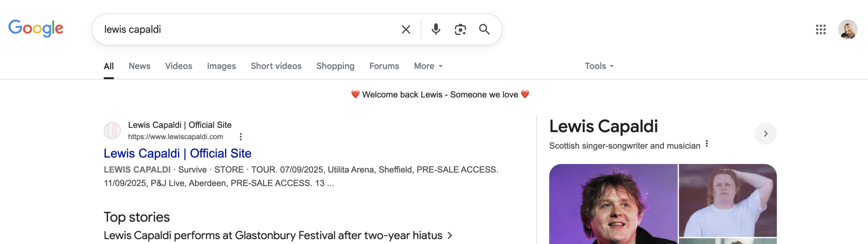Open knowledge panel more options dots
Image resolution: width=868 pixels, height=244 pixels.
point(707,144)
